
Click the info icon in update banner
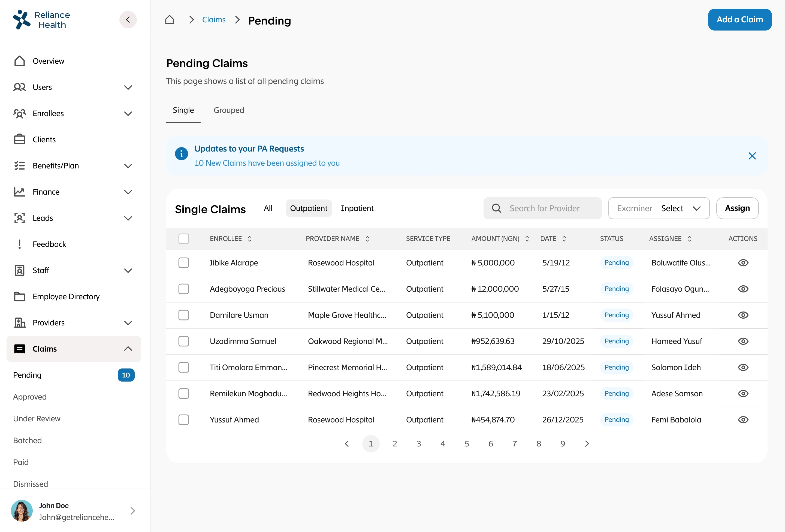click(x=181, y=154)
